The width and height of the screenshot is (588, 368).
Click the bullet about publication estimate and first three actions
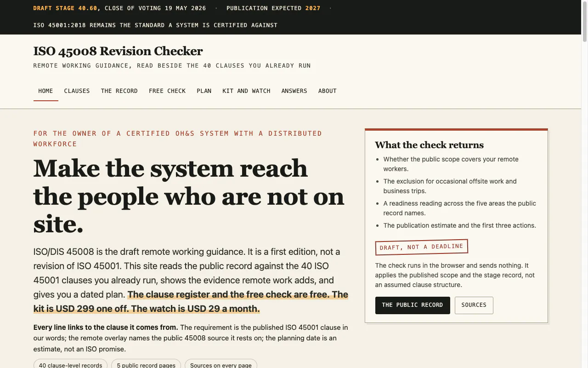pyautogui.click(x=460, y=225)
